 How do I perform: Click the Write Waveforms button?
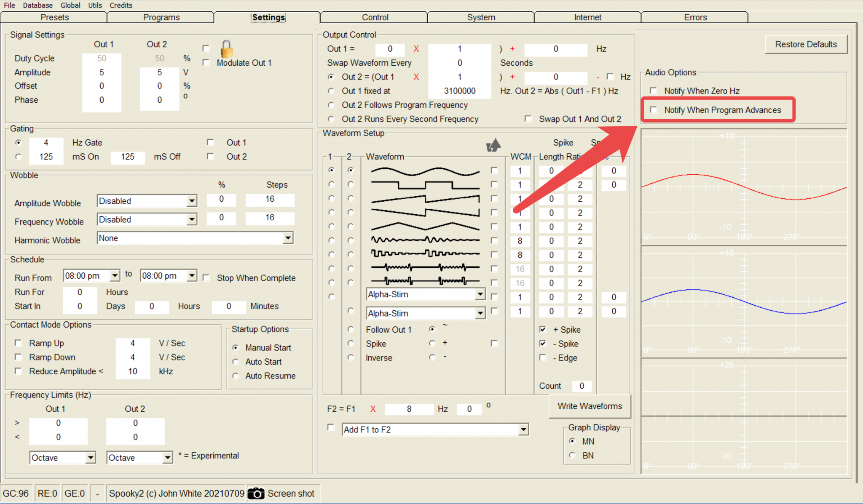(x=590, y=406)
